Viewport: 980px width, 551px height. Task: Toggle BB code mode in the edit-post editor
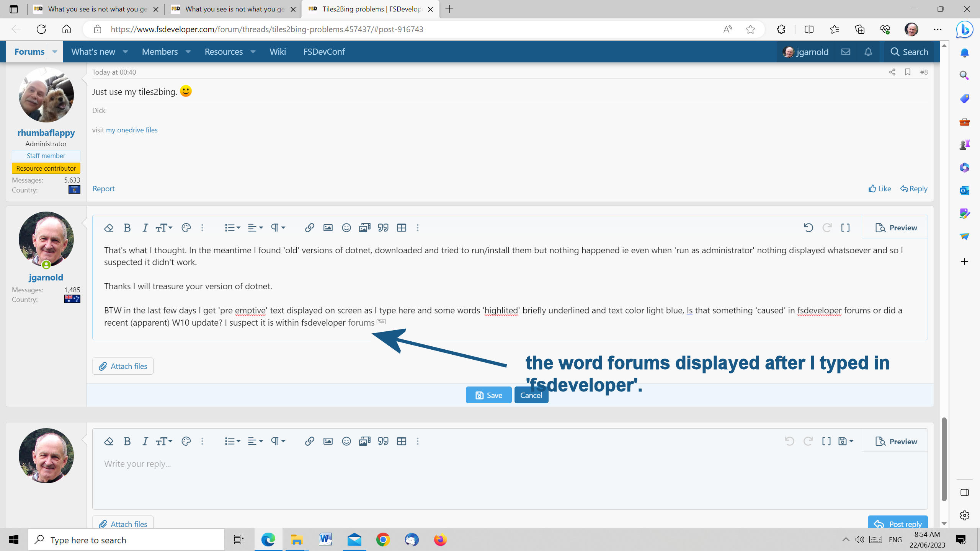coord(845,228)
